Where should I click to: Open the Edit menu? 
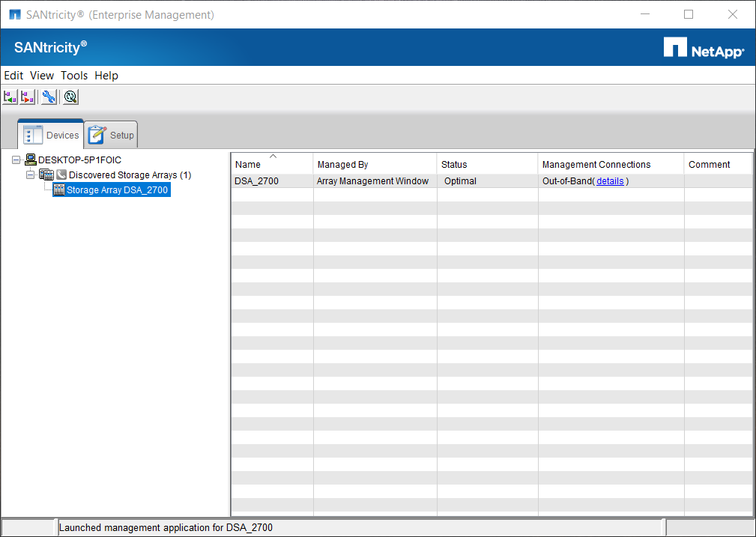pos(13,76)
